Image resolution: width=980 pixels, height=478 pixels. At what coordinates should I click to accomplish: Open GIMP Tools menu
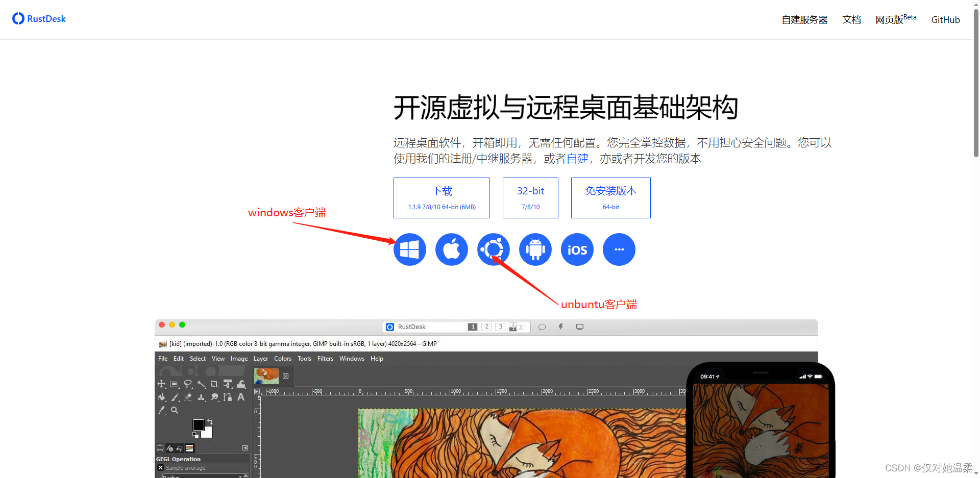304,359
